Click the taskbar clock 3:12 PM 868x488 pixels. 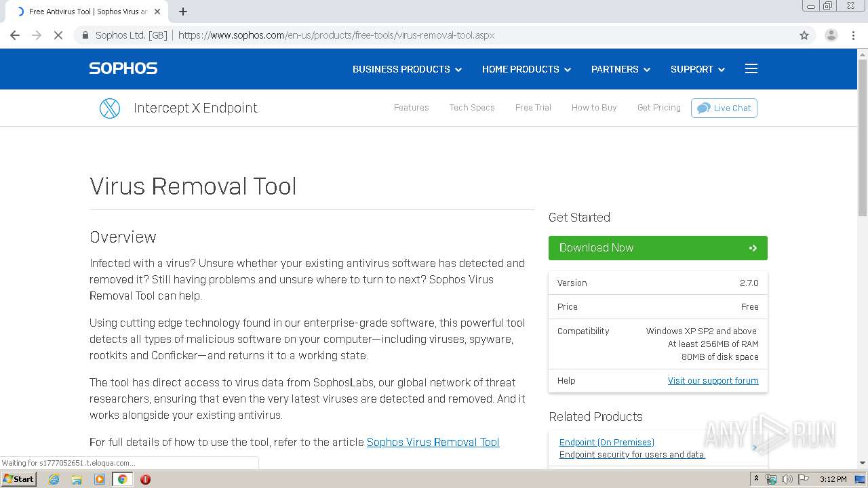833,479
